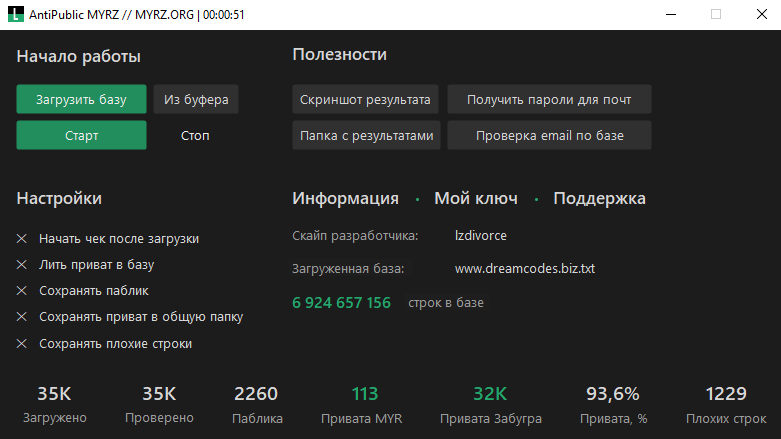The width and height of the screenshot is (781, 439).
Task: Close the AntiPublic MYRZ window
Action: (x=762, y=14)
